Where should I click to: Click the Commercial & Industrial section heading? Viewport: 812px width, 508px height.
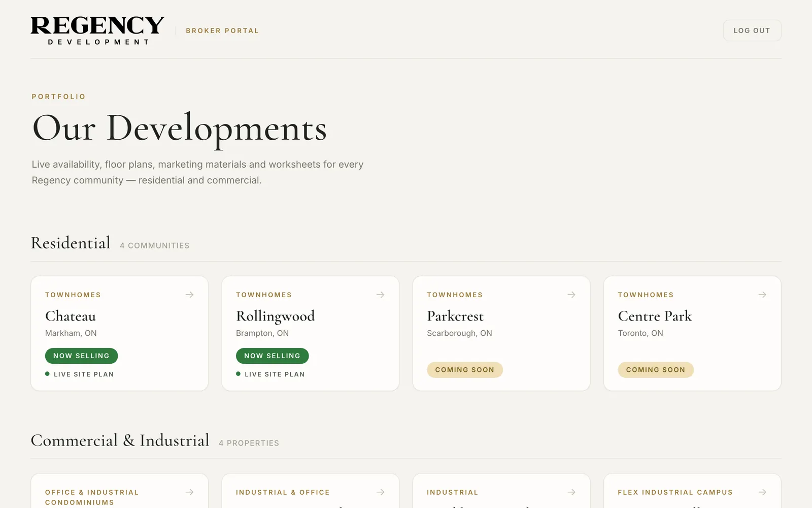click(x=120, y=440)
